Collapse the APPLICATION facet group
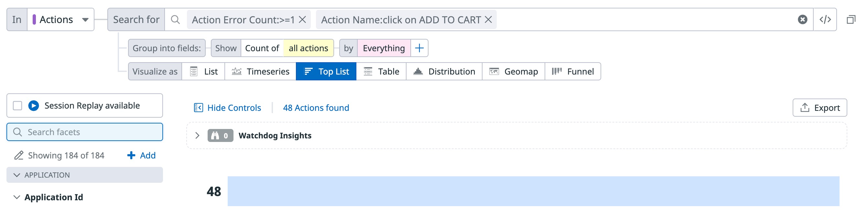Image resolution: width=868 pixels, height=210 pixels. point(16,175)
